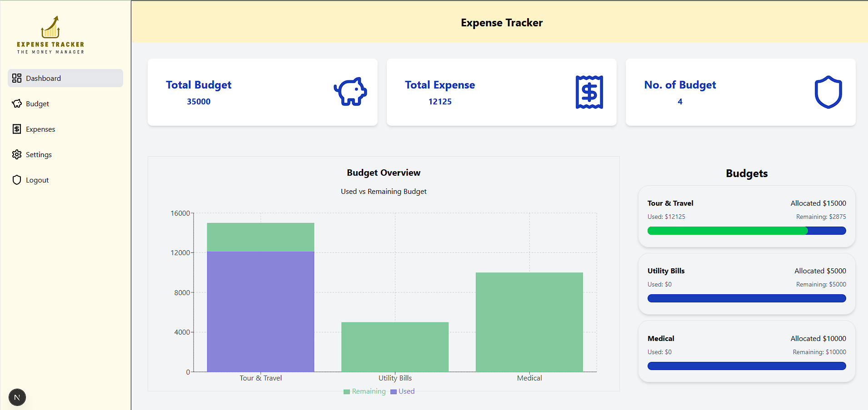Click the gear icon for Settings
868x410 pixels.
click(x=17, y=154)
